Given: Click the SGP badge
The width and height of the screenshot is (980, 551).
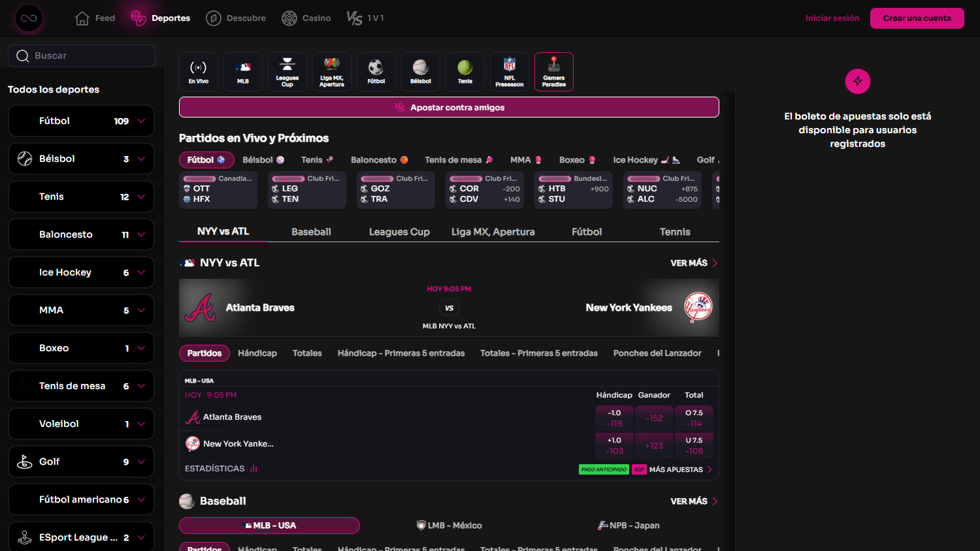Looking at the screenshot, I should (x=639, y=469).
